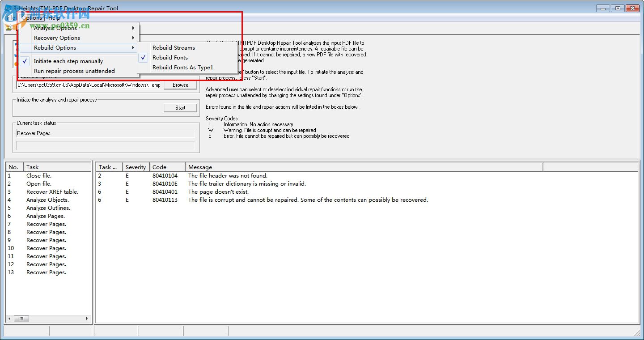Select task 'Recover XREF table.'
The width and height of the screenshot is (644, 340).
52,192
